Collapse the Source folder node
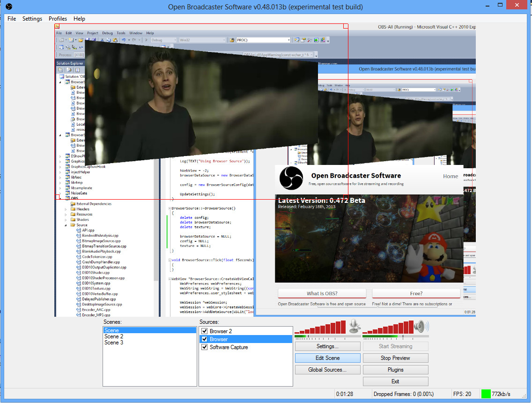The width and height of the screenshot is (532, 403). [x=66, y=225]
